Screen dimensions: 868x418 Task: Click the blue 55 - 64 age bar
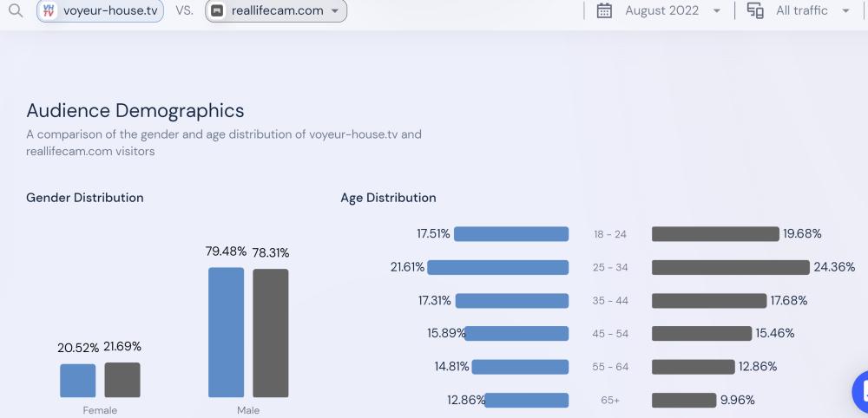click(520, 367)
